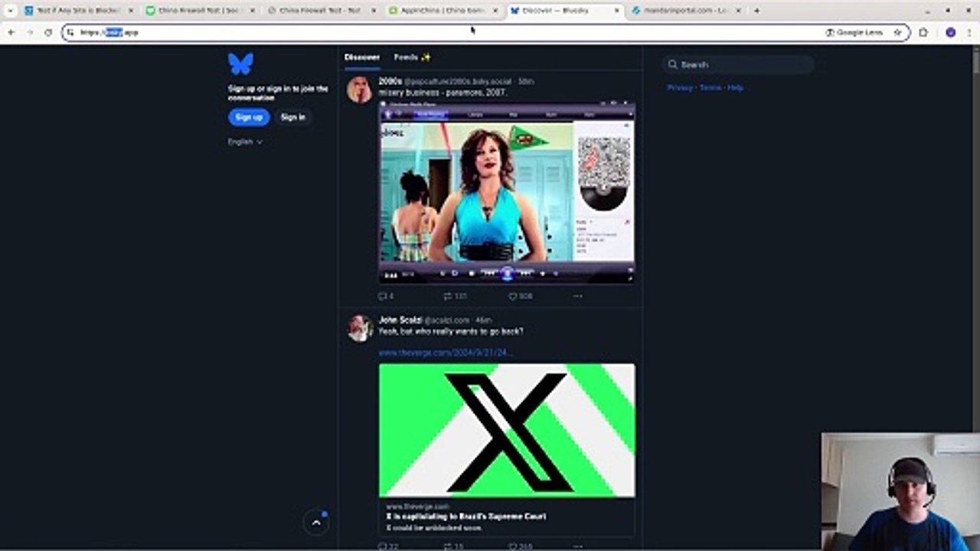Open the Help link
Screen dimensions: 980x551
click(x=735, y=88)
